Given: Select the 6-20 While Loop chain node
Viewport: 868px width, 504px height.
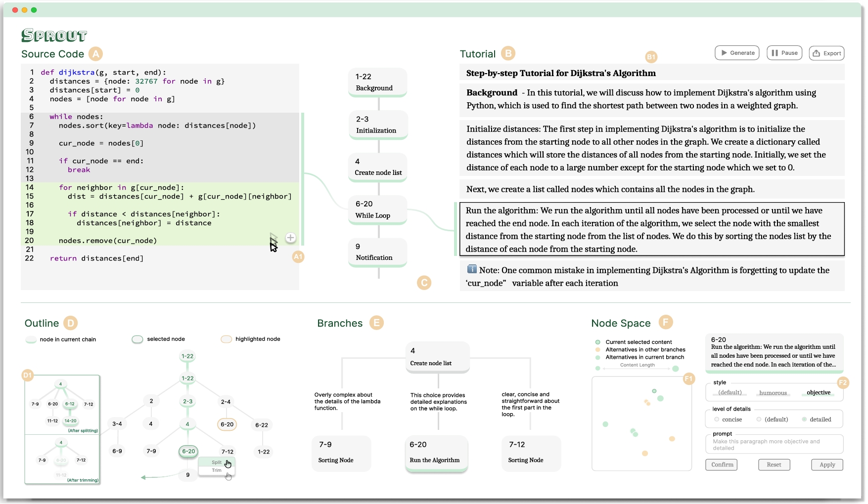Looking at the screenshot, I should (378, 210).
